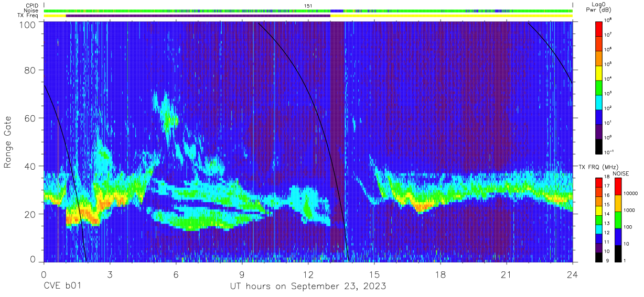Click the Noise indicator strip above the plot
This screenshot has height=297, width=644.
coord(308,10)
